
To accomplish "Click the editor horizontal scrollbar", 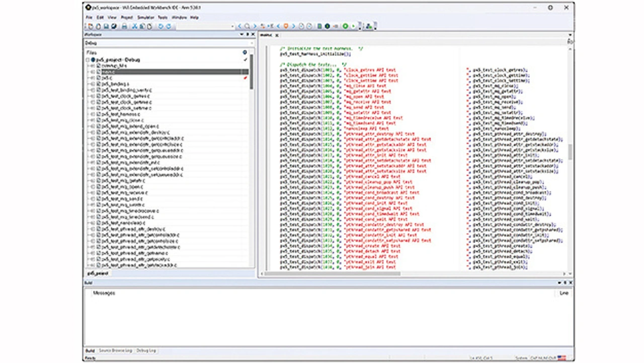I will [332, 273].
